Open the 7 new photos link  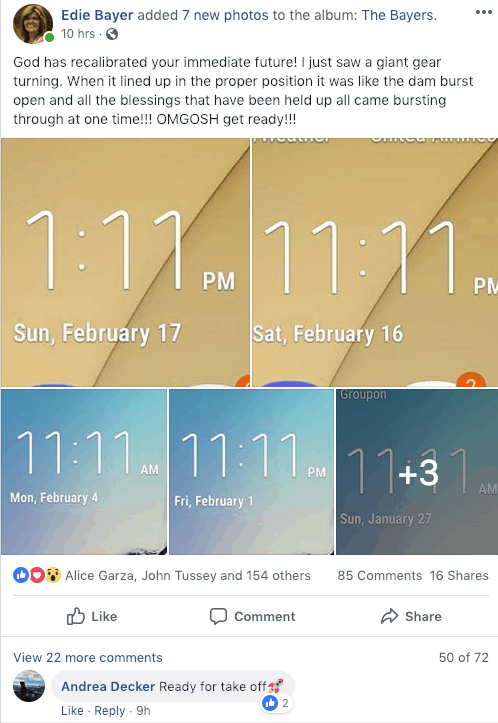point(225,15)
